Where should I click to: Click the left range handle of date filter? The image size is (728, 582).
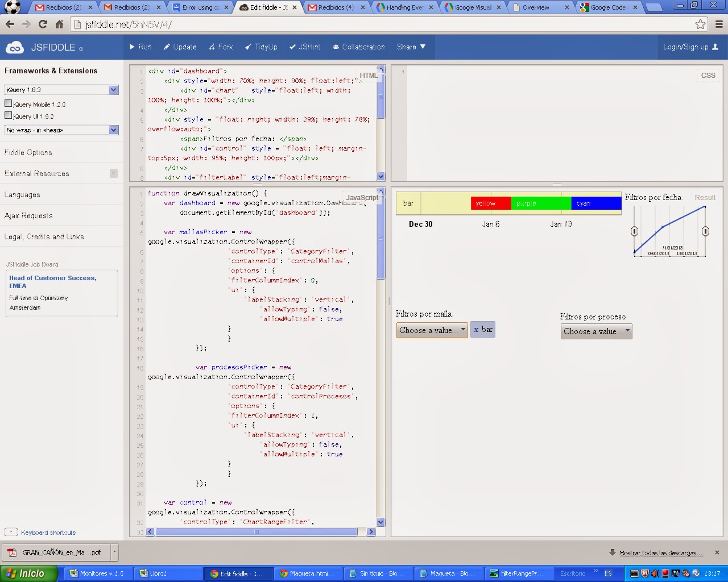click(x=634, y=231)
